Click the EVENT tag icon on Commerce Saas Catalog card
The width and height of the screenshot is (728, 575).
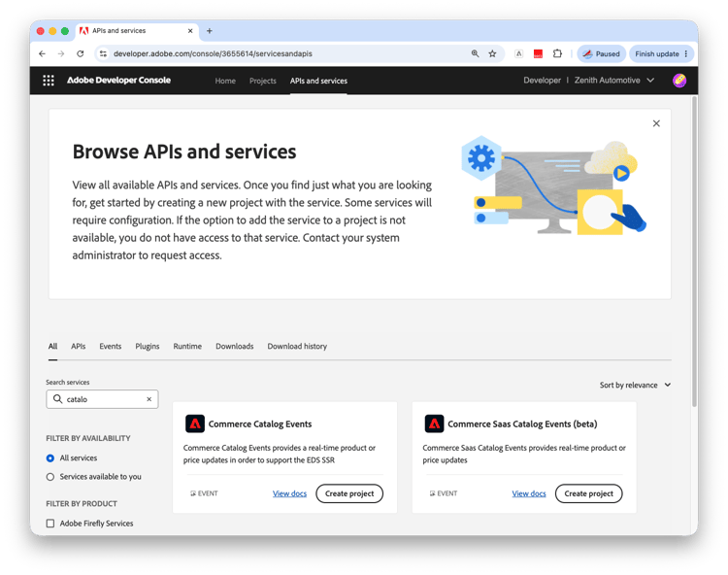click(x=432, y=493)
